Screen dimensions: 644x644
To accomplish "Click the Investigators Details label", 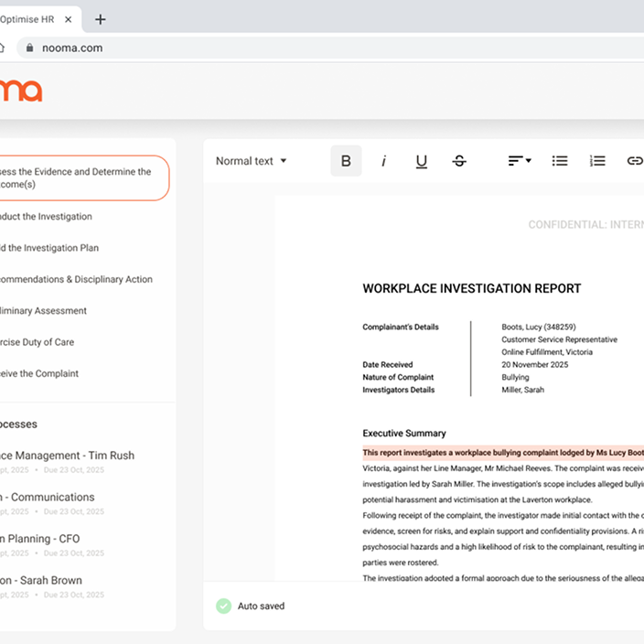I will click(399, 390).
